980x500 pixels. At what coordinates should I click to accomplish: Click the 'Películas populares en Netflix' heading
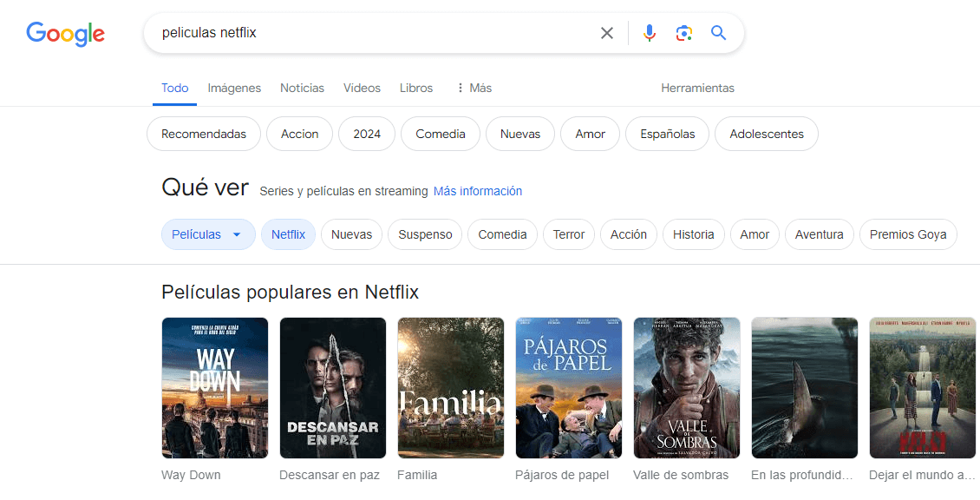tap(290, 293)
